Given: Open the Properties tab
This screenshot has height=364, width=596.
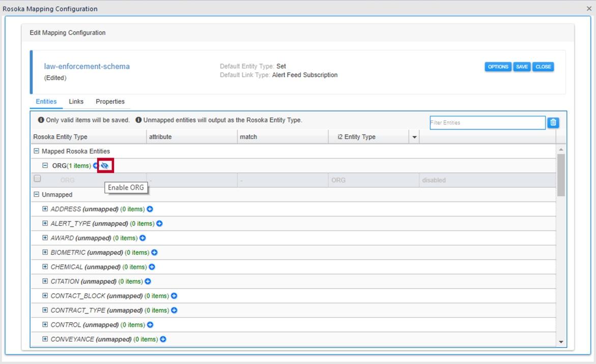Looking at the screenshot, I should [x=110, y=101].
